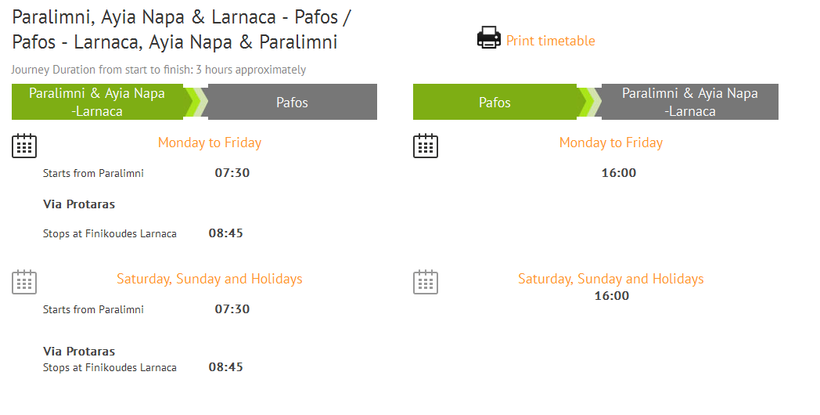Select grey Paralimni & Ayia Napa -Larnaca tab
The width and height of the screenshot is (820, 415).
690,102
